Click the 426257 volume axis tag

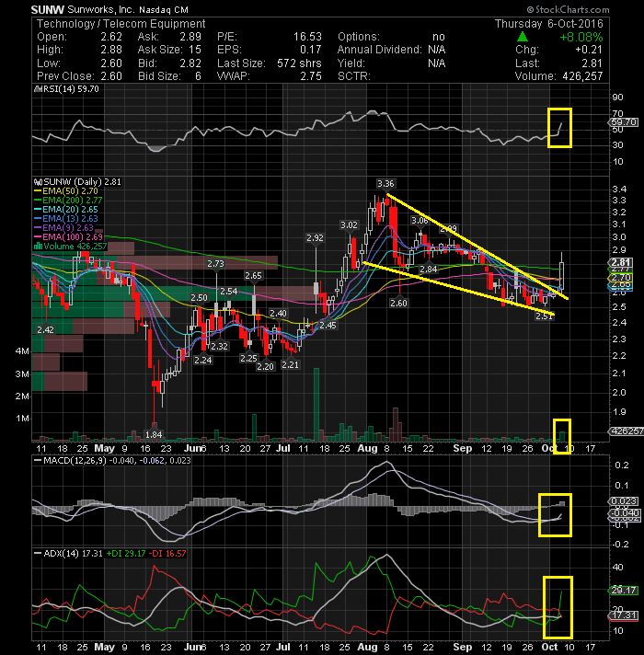point(627,431)
